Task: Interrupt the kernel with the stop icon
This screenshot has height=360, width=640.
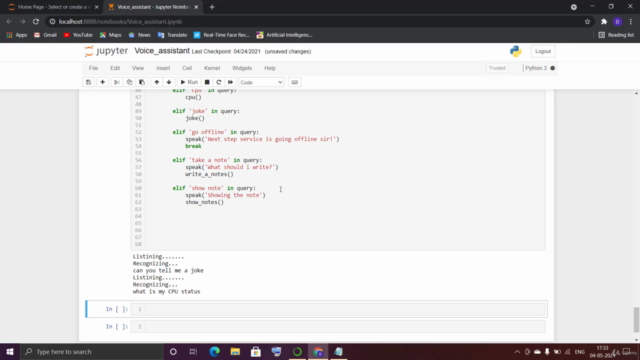Action: (x=207, y=82)
